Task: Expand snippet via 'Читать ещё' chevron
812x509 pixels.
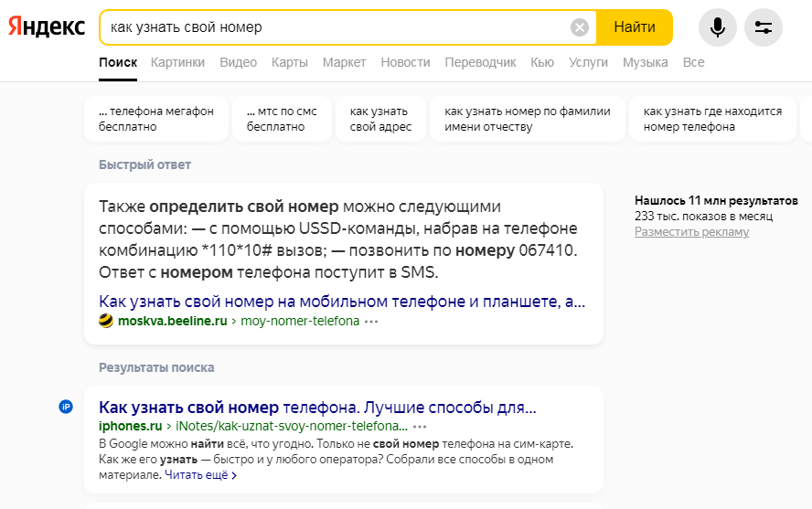Action: pos(201,475)
